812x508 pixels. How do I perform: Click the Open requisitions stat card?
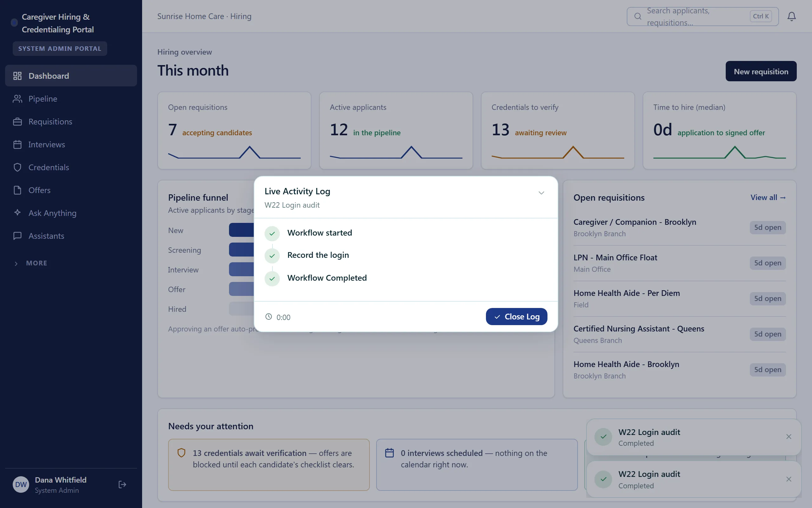234,131
